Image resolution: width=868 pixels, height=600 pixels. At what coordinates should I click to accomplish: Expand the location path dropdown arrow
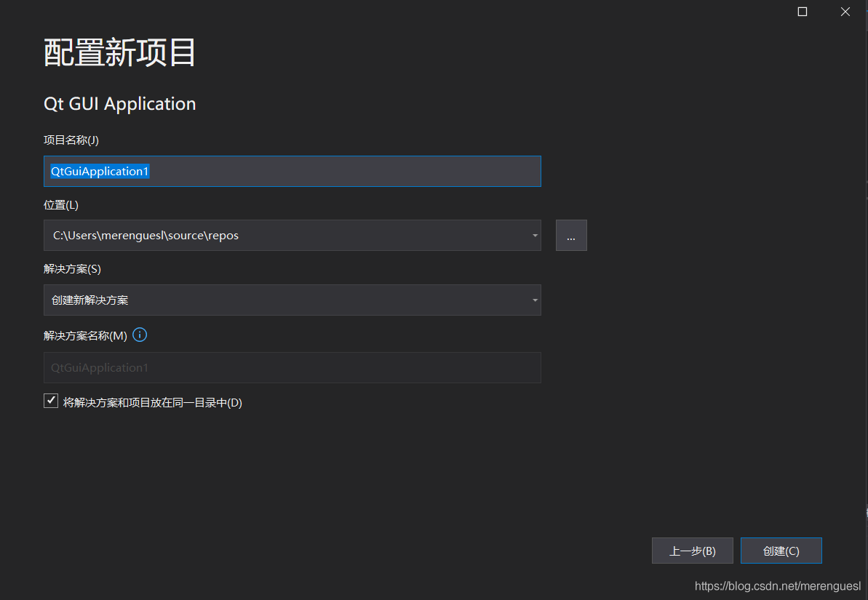click(535, 236)
